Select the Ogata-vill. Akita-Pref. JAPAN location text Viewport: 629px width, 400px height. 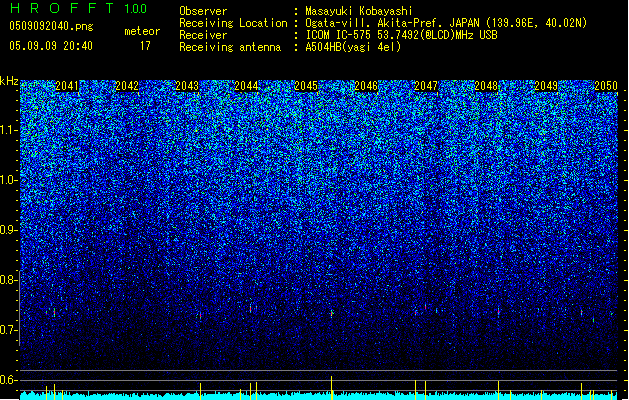pyautogui.click(x=446, y=23)
